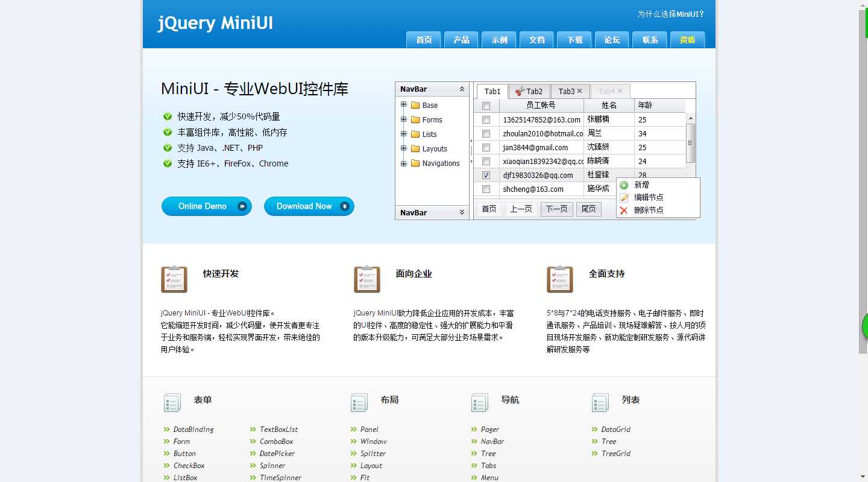Select the Forms folder icon
This screenshot has height=482, width=868.
(x=415, y=119)
